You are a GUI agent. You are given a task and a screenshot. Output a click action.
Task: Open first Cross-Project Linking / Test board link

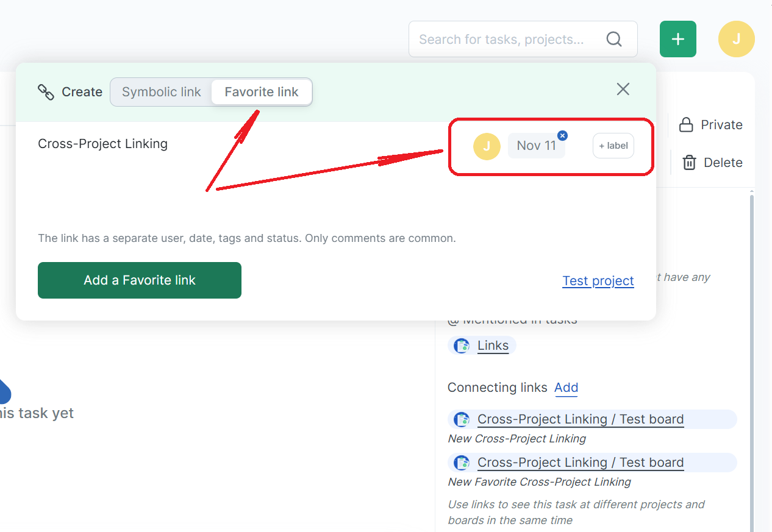pos(580,419)
